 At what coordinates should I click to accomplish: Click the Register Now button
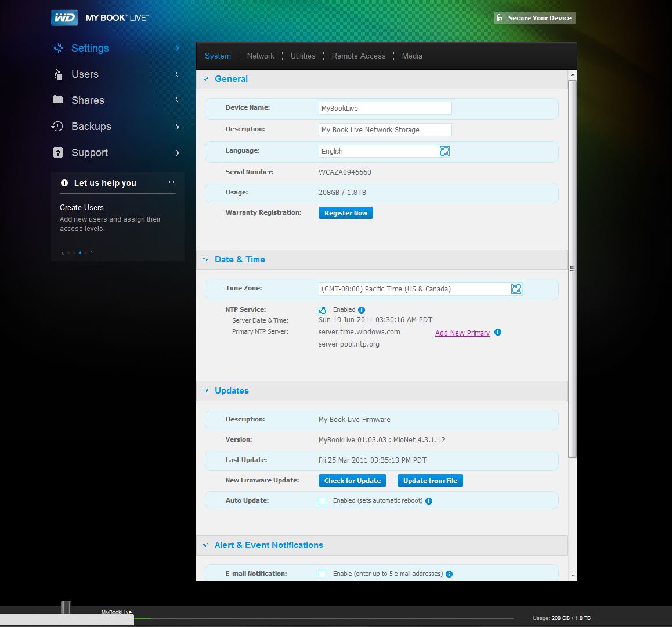tap(346, 213)
